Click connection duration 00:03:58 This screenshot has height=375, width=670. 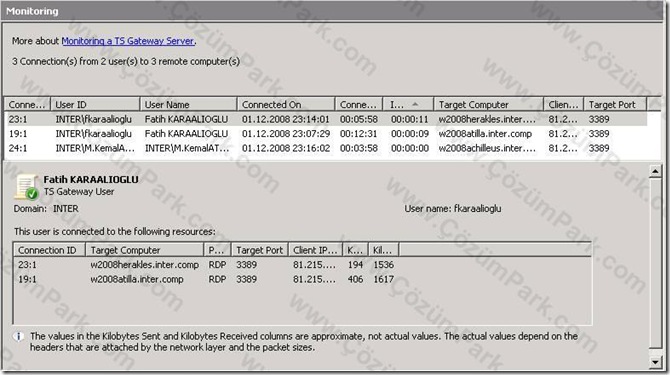(359, 148)
